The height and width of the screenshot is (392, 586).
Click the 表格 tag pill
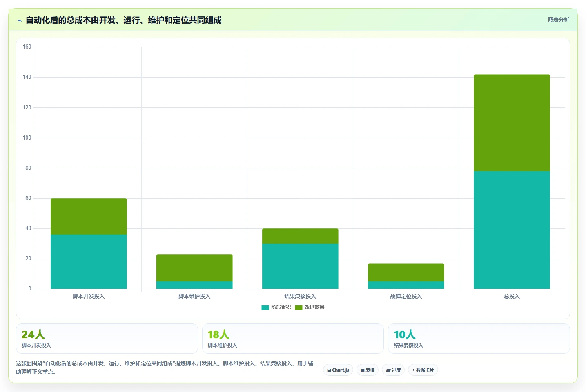click(x=368, y=370)
